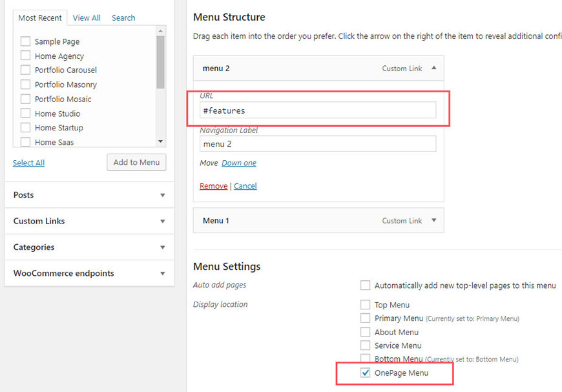562x392 pixels.
Task: Check the Portfolio Masonry page
Action: point(25,84)
